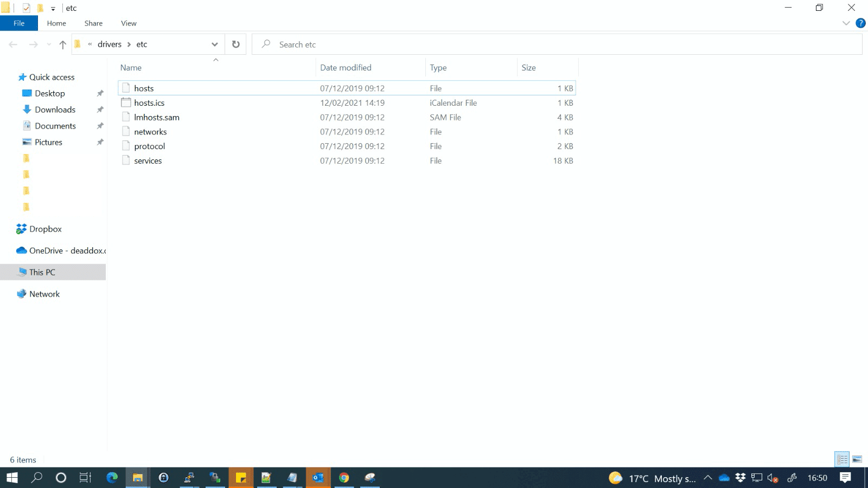
Task: Launch Sticky Notes from the taskbar
Action: (x=240, y=478)
